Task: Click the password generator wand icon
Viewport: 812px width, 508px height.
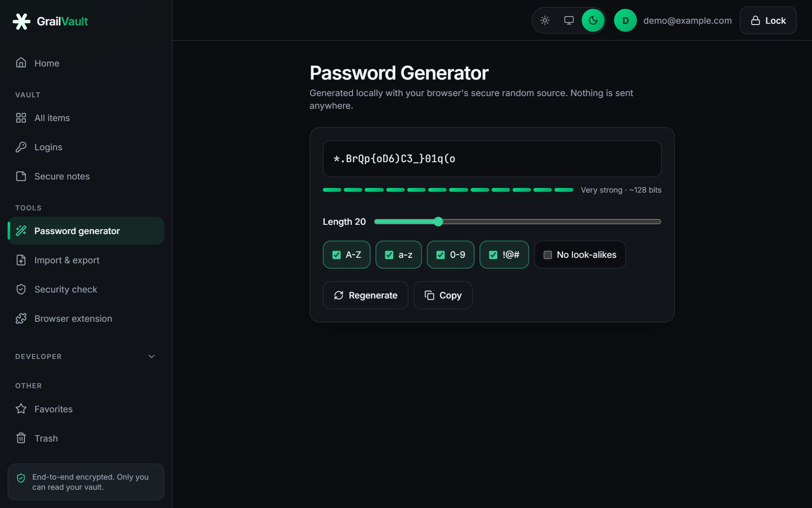Action: (x=21, y=231)
